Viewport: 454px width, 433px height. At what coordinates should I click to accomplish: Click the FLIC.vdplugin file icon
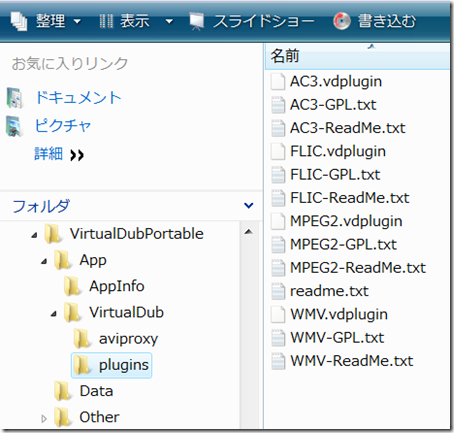(x=278, y=152)
